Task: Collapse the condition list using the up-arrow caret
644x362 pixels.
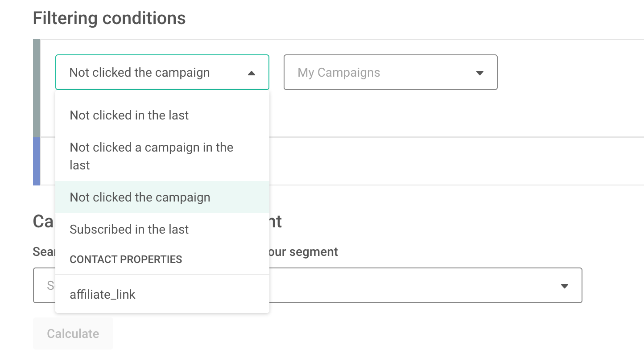Action: [x=252, y=73]
